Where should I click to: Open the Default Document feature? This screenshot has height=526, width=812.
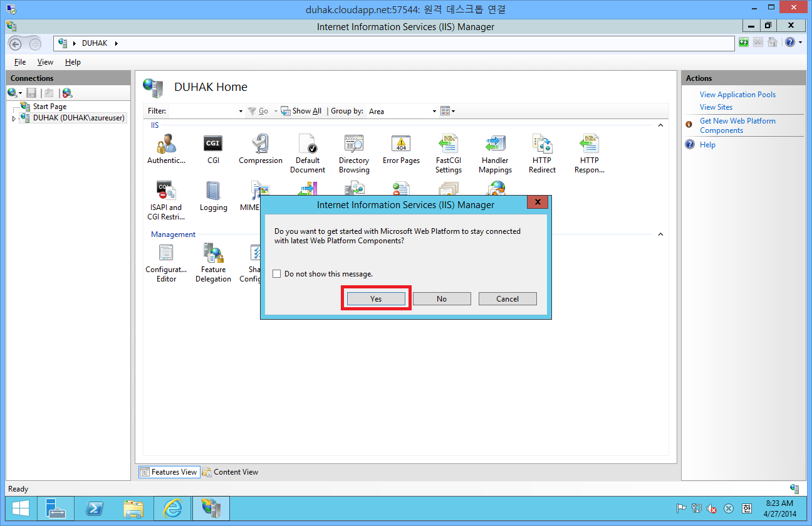[308, 154]
